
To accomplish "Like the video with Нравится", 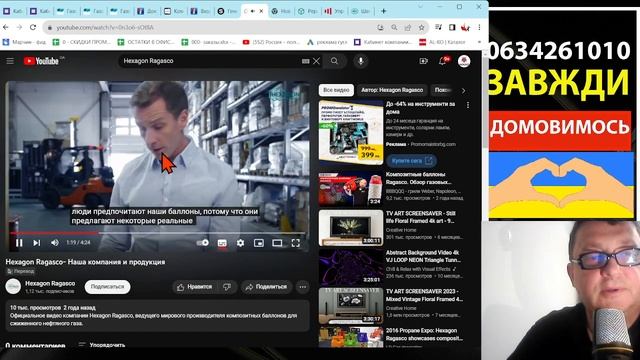I will tap(195, 287).
